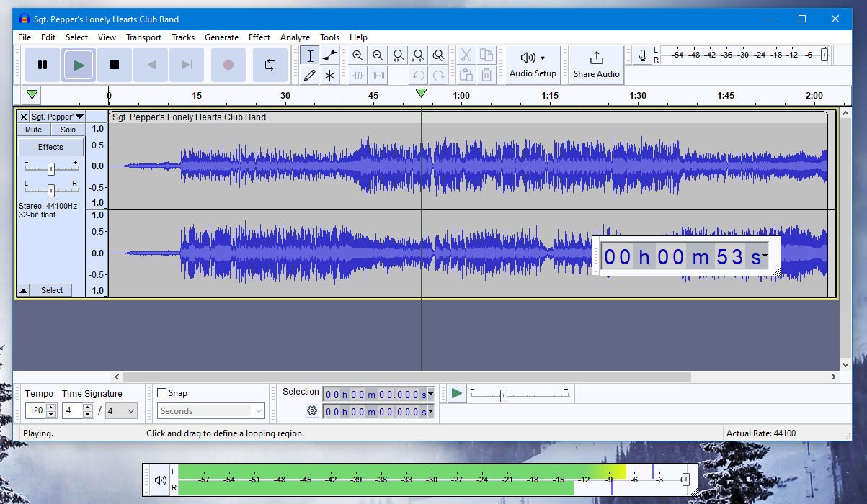The width and height of the screenshot is (867, 504).
Task: Click the playback meter speaker icon
Action: pyautogui.click(x=161, y=480)
